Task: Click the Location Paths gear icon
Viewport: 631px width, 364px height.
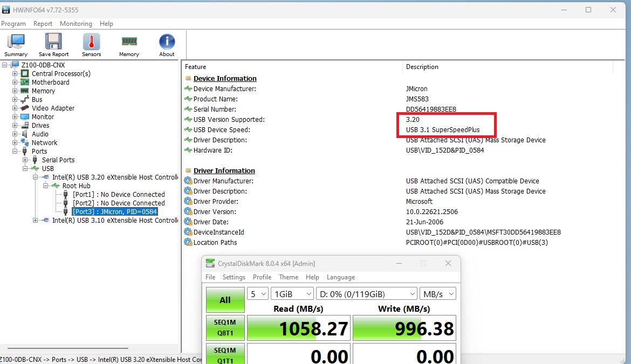Action: coord(188,242)
